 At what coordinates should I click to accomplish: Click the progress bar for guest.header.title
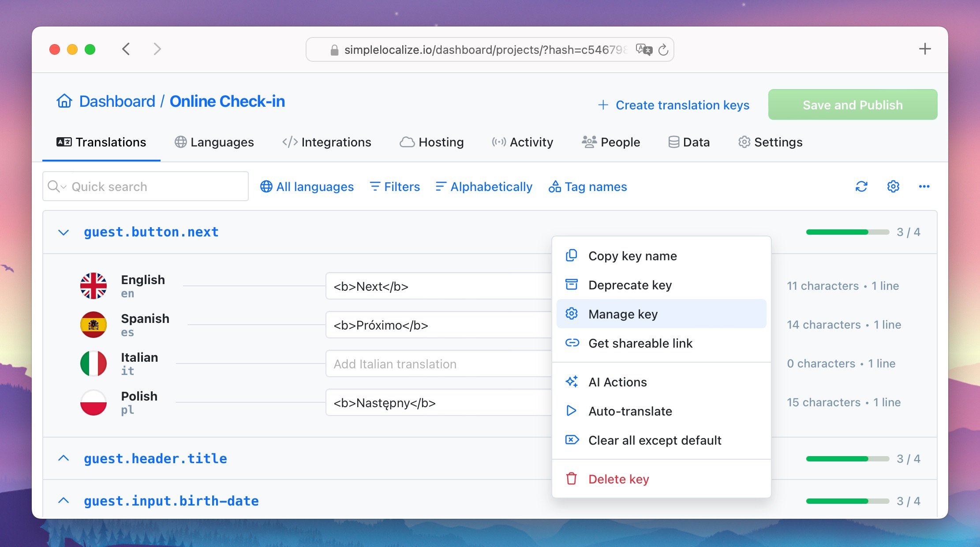coord(846,458)
